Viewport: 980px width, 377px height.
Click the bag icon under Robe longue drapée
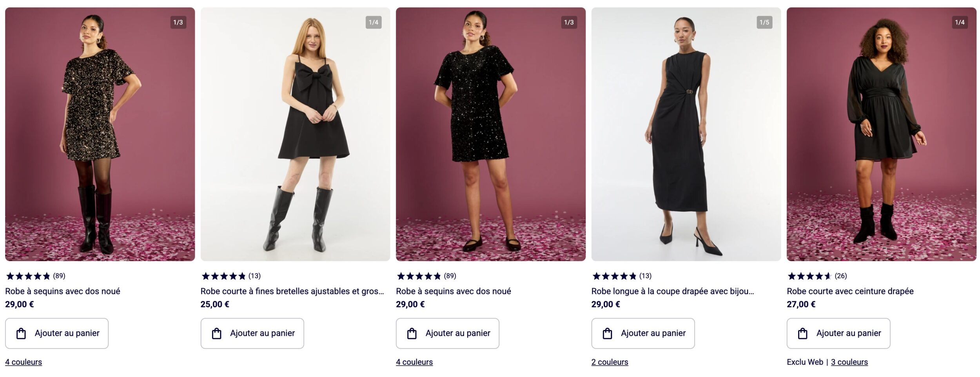[607, 334]
